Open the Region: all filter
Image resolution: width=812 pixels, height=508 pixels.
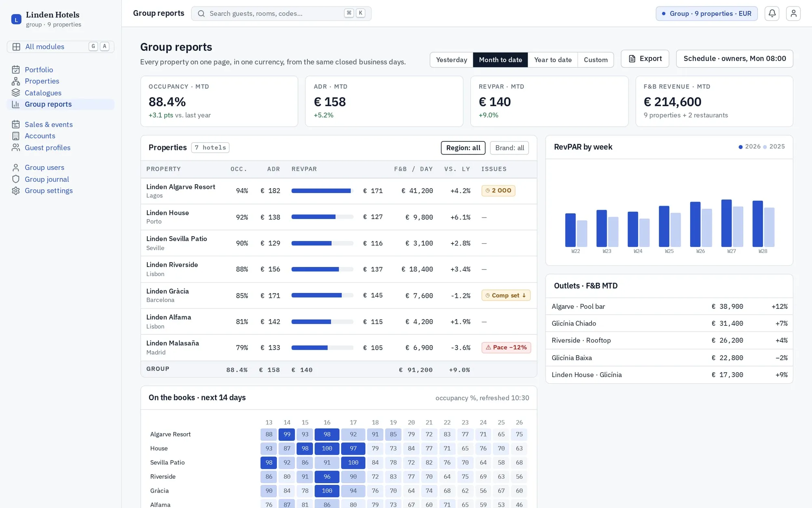pyautogui.click(x=463, y=148)
